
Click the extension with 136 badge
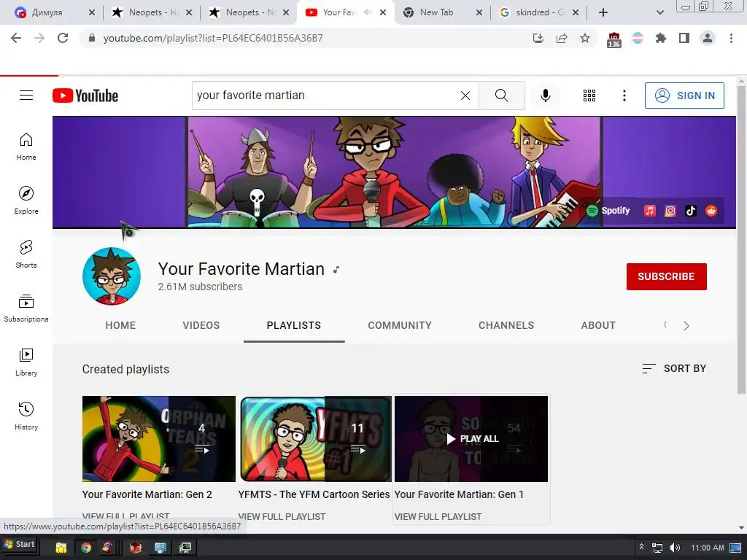[x=614, y=39]
